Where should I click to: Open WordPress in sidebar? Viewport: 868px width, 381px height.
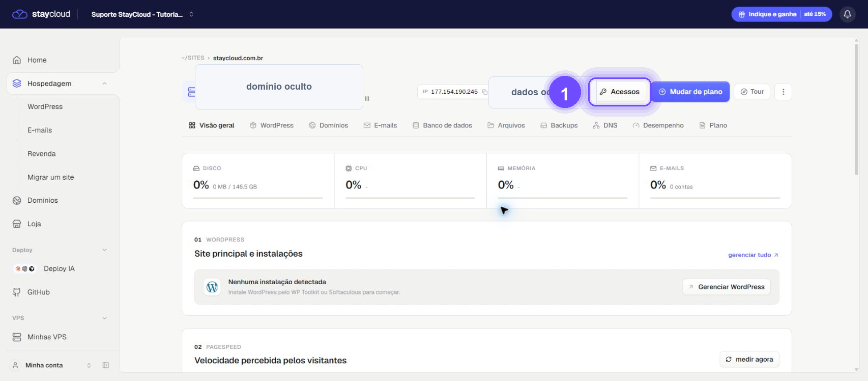45,106
